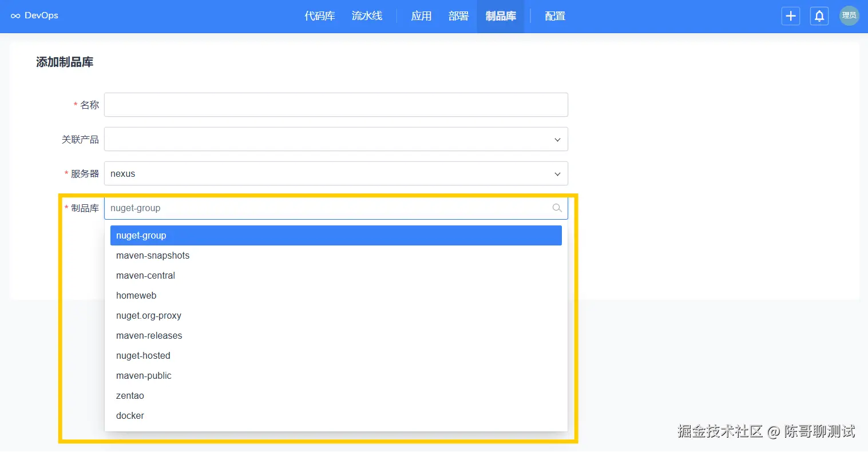The width and height of the screenshot is (868, 452).
Task: Open the notifications bell icon
Action: coord(819,16)
